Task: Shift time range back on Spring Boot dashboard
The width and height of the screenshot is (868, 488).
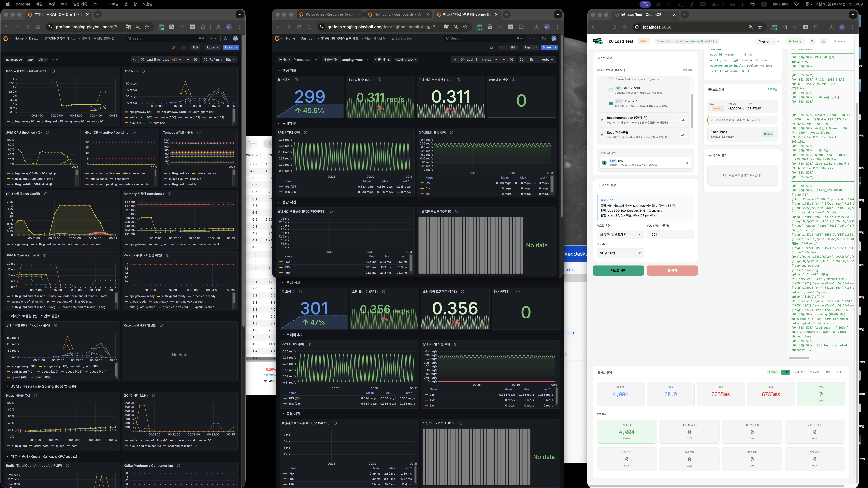Action: (455, 60)
